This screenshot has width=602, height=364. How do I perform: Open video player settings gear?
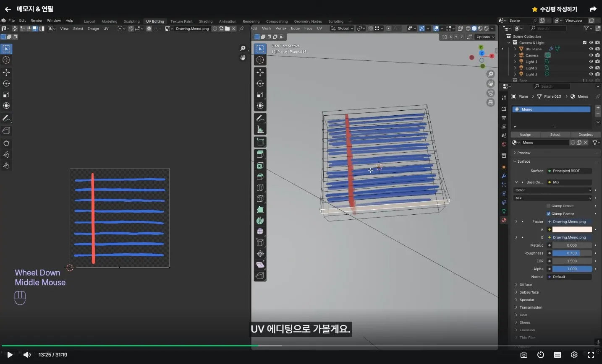(574, 355)
